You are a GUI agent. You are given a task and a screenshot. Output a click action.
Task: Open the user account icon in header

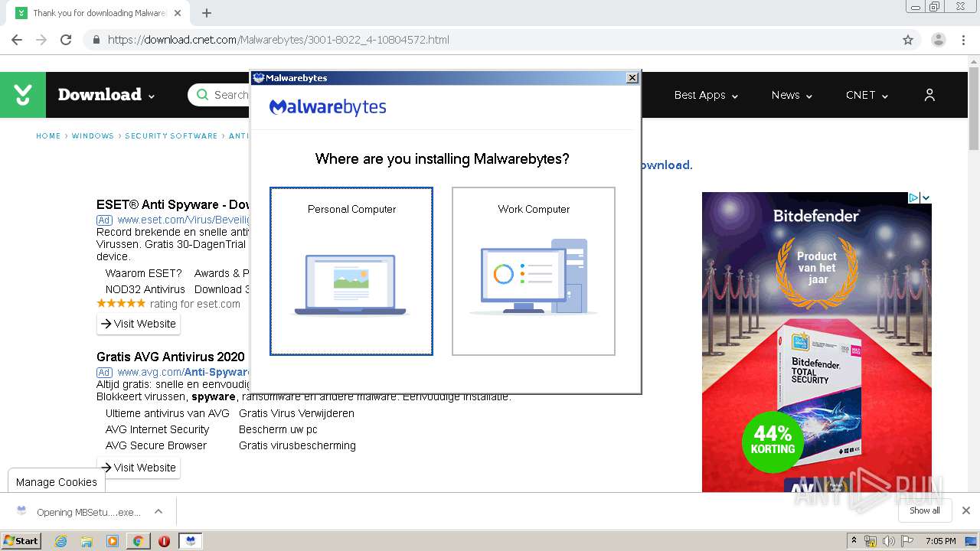[929, 95]
